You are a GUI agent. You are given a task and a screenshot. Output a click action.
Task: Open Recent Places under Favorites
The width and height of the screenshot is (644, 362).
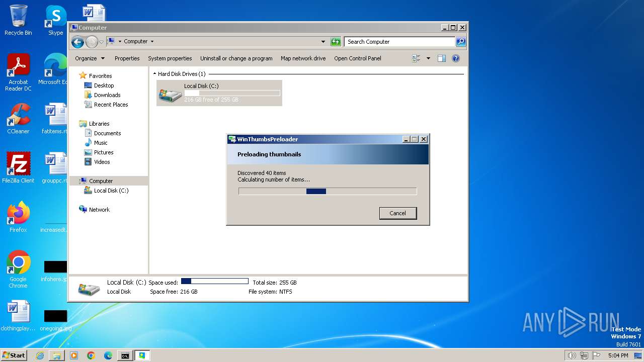coord(111,105)
